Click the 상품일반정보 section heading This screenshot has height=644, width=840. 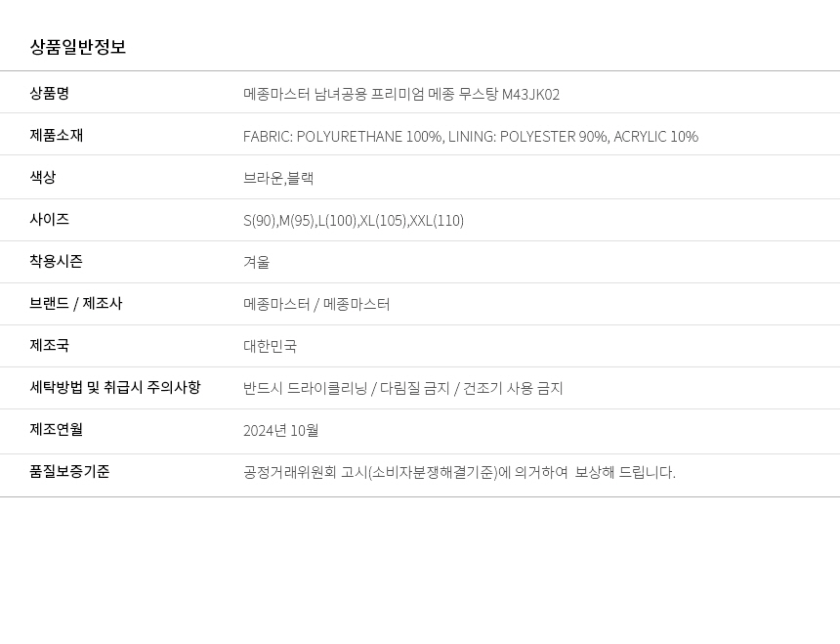pos(78,47)
